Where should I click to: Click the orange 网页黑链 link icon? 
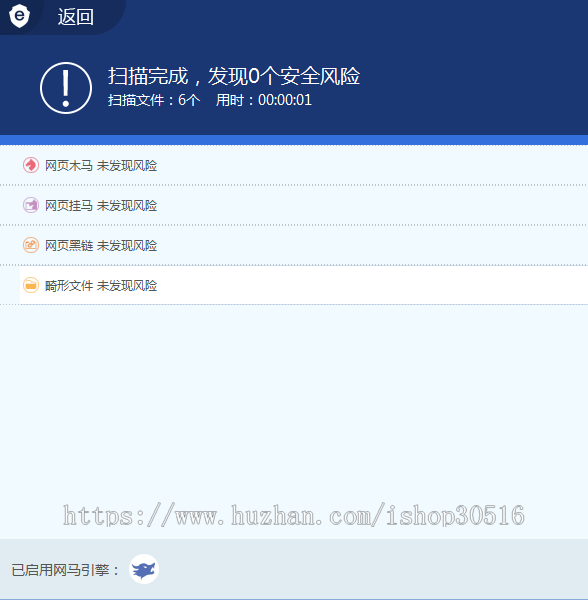[x=31, y=245]
